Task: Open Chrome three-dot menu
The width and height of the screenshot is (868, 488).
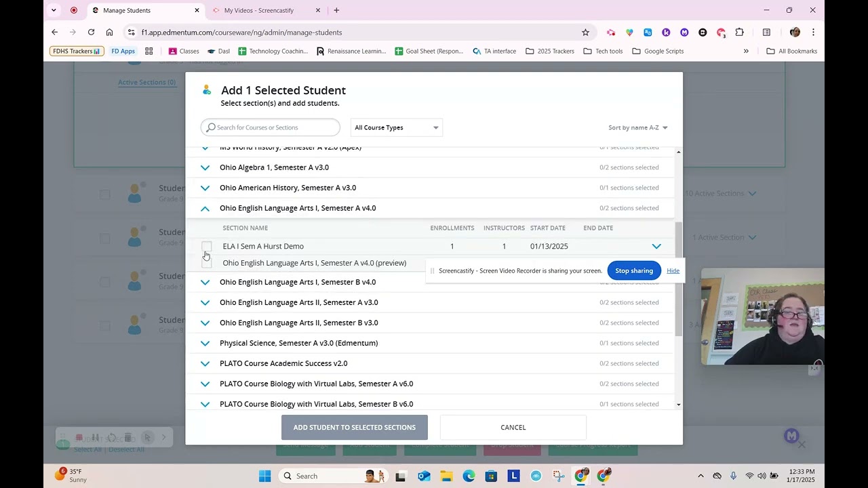Action: coord(813,32)
